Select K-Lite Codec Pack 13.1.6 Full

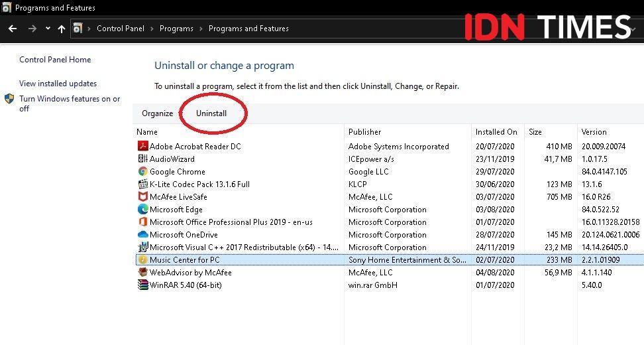point(199,184)
